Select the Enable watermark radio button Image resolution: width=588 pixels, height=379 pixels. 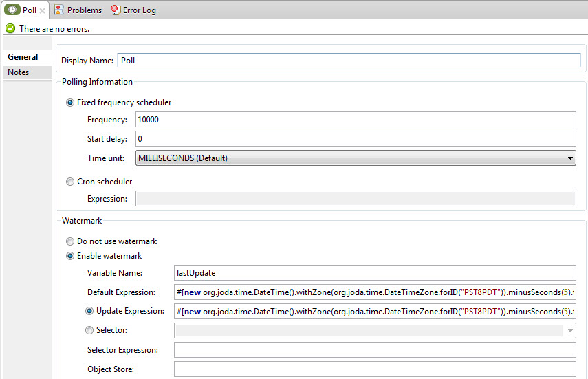click(x=70, y=256)
